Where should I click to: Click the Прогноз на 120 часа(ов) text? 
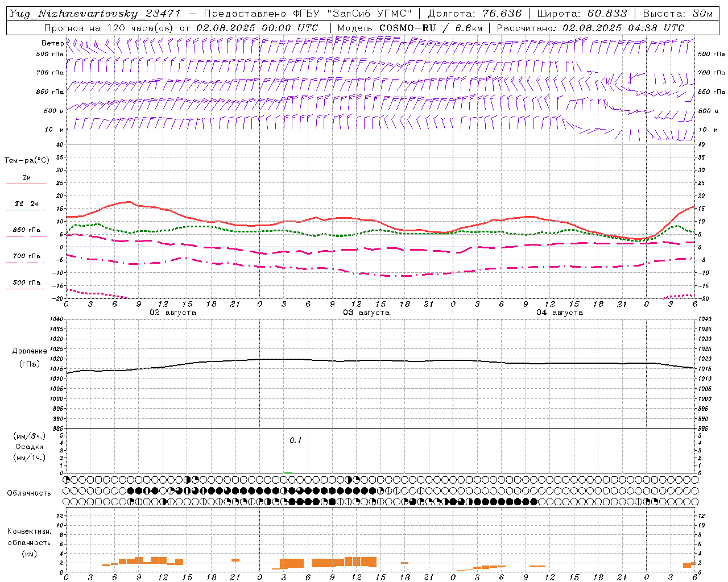[x=110, y=28]
